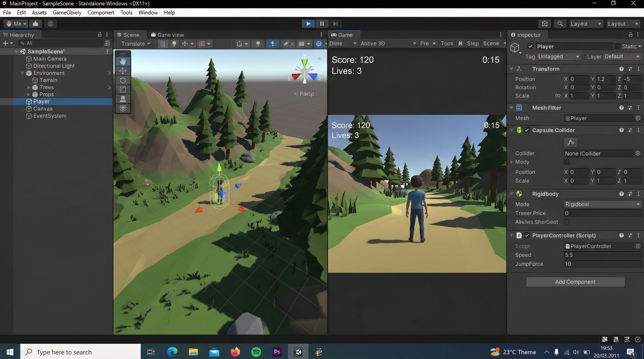Uncheck the Player active checkbox in Inspector
Viewport: 644px width, 359px height.
coord(531,46)
